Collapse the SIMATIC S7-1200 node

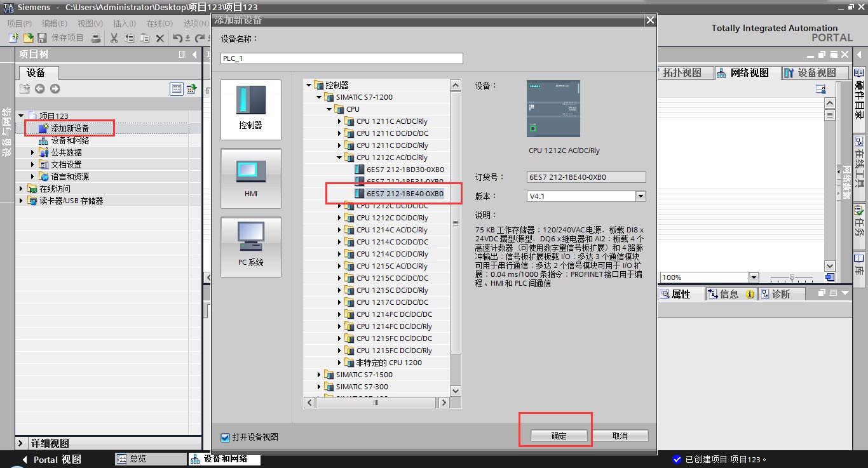319,97
